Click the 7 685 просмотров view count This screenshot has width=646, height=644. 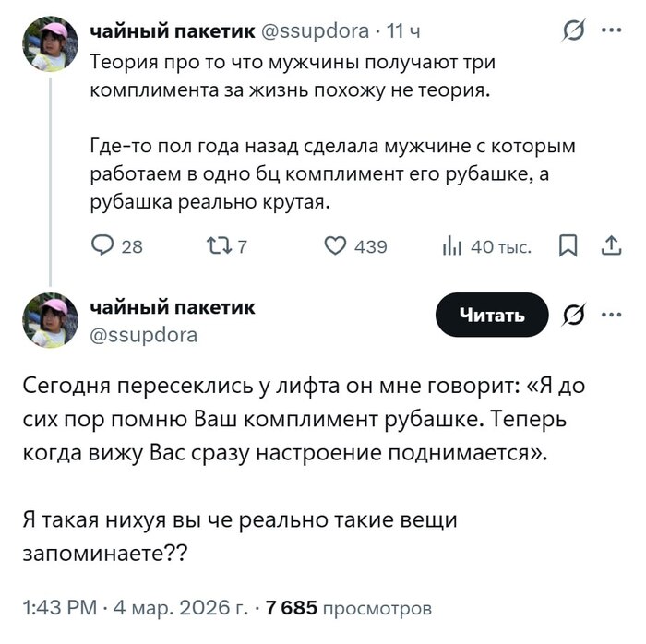[x=348, y=609]
